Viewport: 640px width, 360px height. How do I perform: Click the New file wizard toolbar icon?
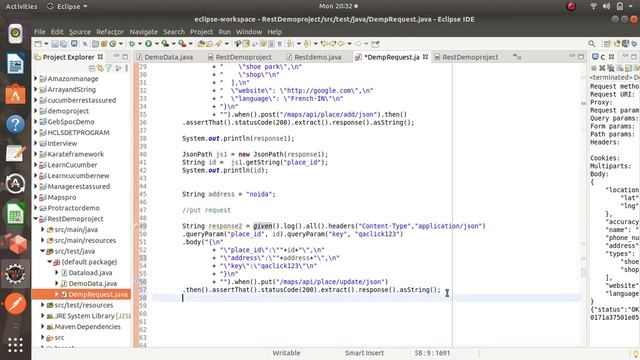(x=38, y=44)
